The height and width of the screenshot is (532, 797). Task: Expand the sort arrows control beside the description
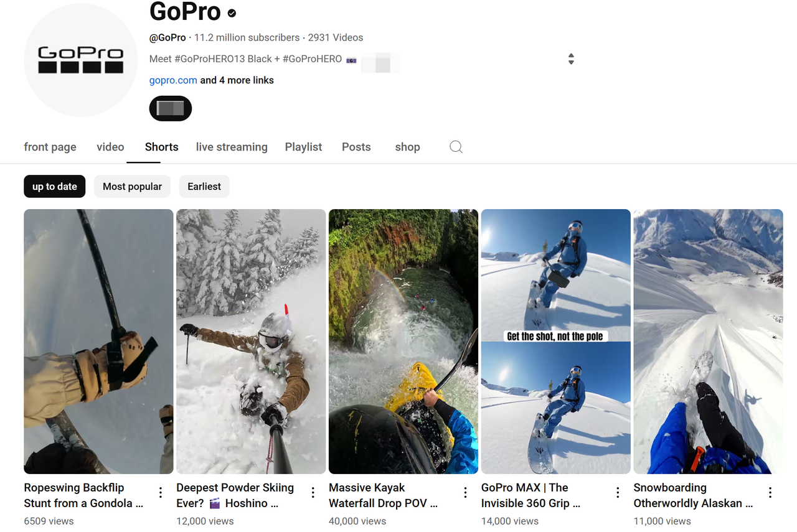coord(571,58)
